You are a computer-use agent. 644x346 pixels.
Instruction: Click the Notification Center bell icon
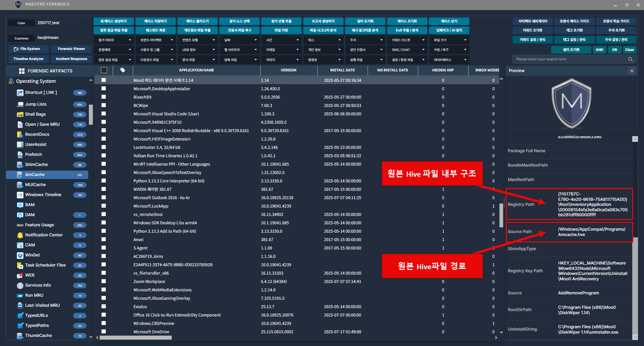click(20, 235)
